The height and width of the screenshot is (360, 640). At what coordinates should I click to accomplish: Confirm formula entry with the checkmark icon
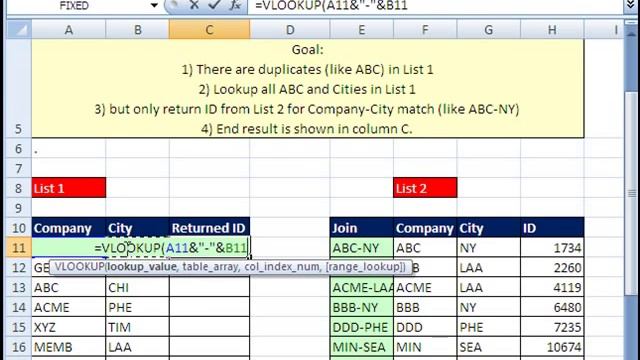pos(214,5)
